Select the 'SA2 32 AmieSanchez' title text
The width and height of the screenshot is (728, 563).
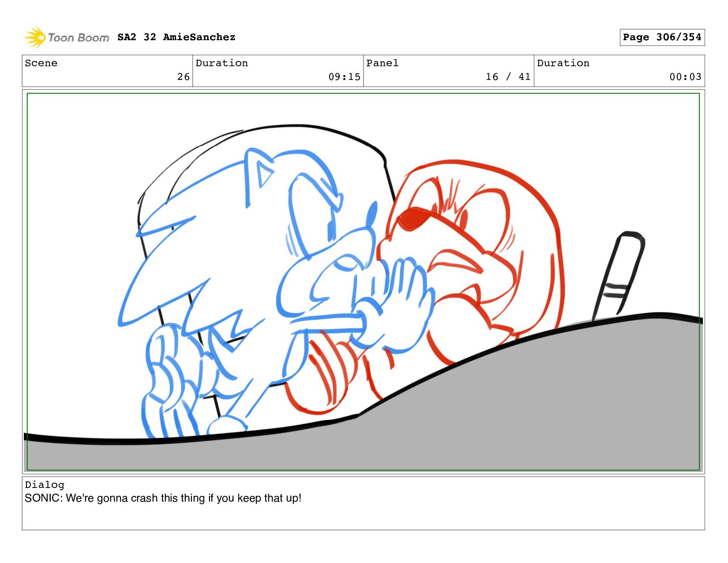pyautogui.click(x=176, y=37)
